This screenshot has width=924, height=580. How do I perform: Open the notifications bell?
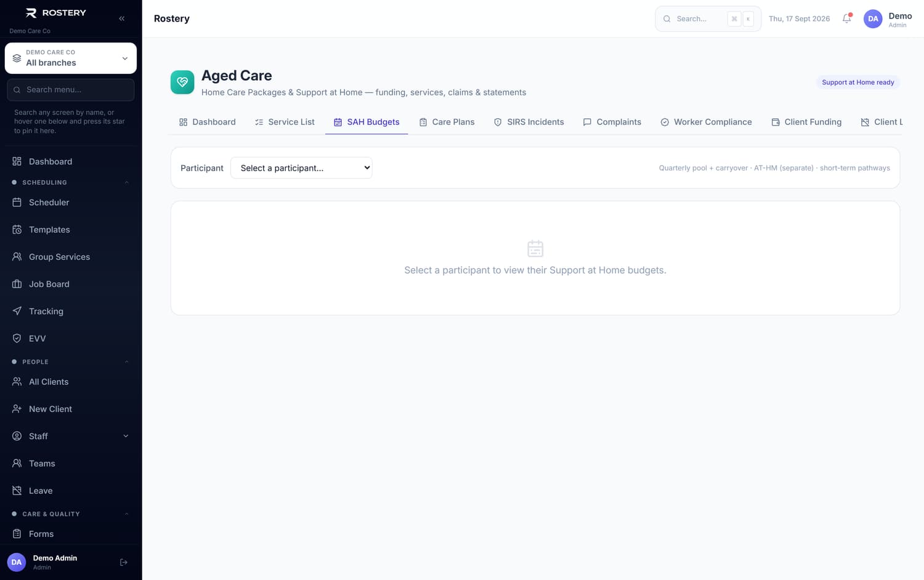coord(847,18)
